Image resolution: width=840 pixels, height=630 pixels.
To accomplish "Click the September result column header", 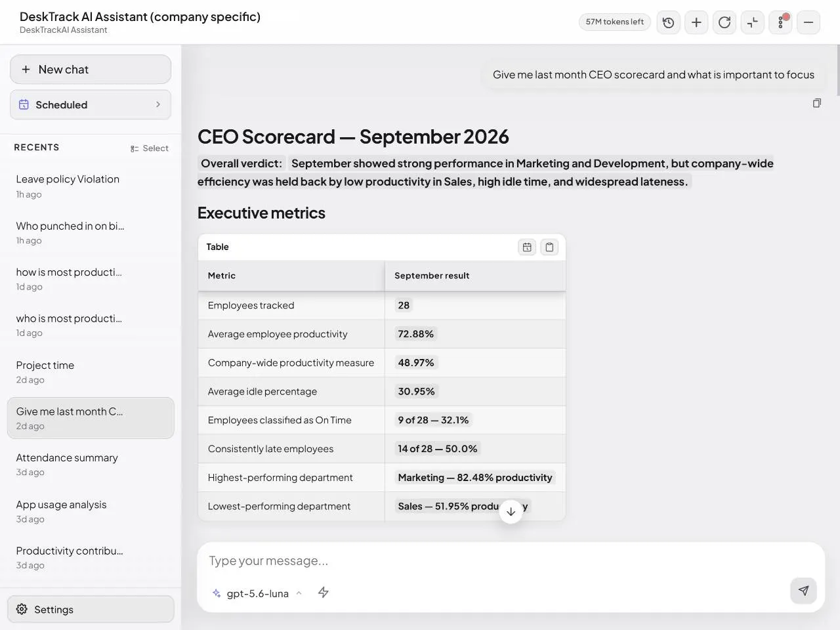I will point(475,276).
